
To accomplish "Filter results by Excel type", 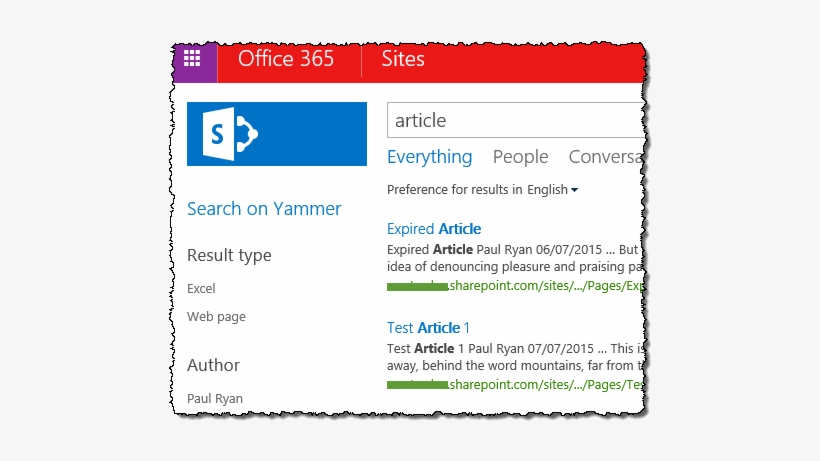I will tap(201, 289).
